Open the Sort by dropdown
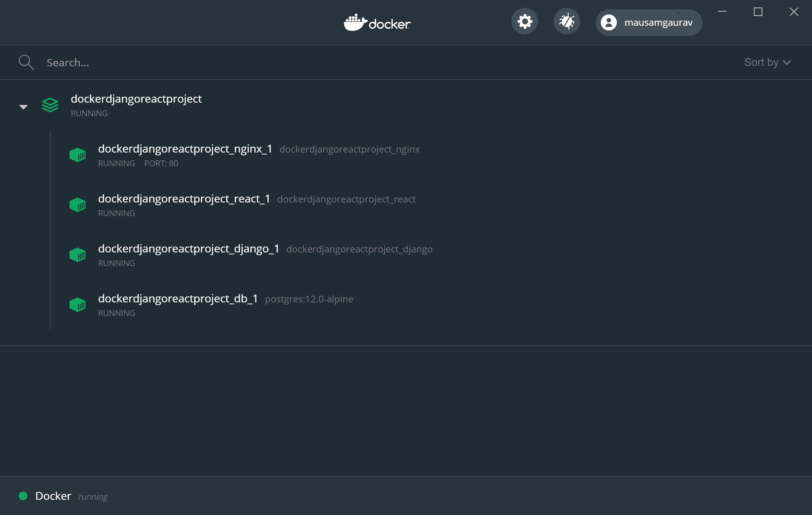 767,62
